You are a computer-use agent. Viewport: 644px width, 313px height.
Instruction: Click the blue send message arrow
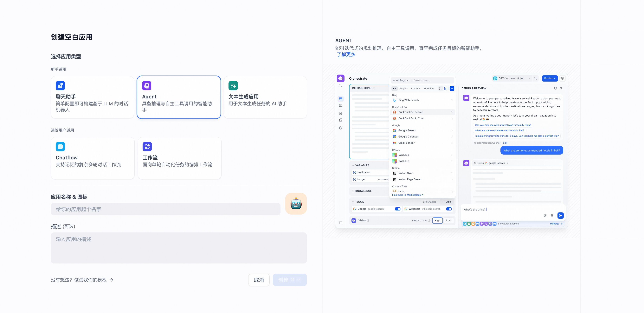[x=560, y=215]
